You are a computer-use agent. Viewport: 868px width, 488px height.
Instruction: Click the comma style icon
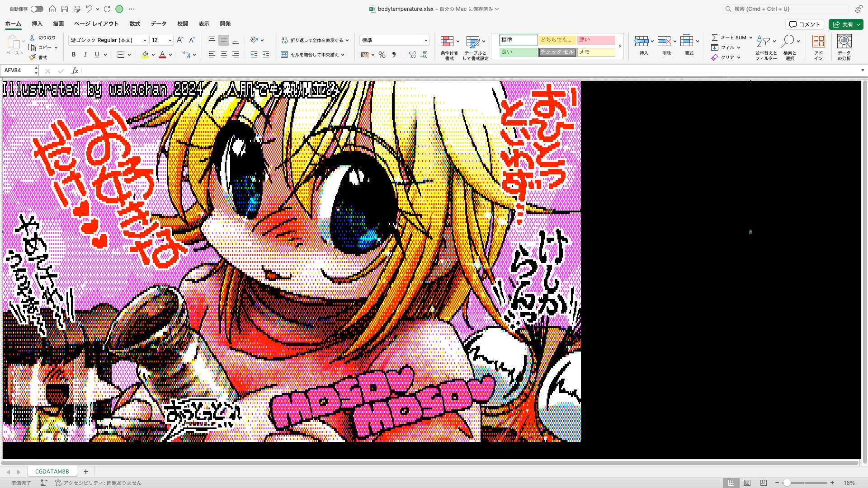tap(394, 55)
